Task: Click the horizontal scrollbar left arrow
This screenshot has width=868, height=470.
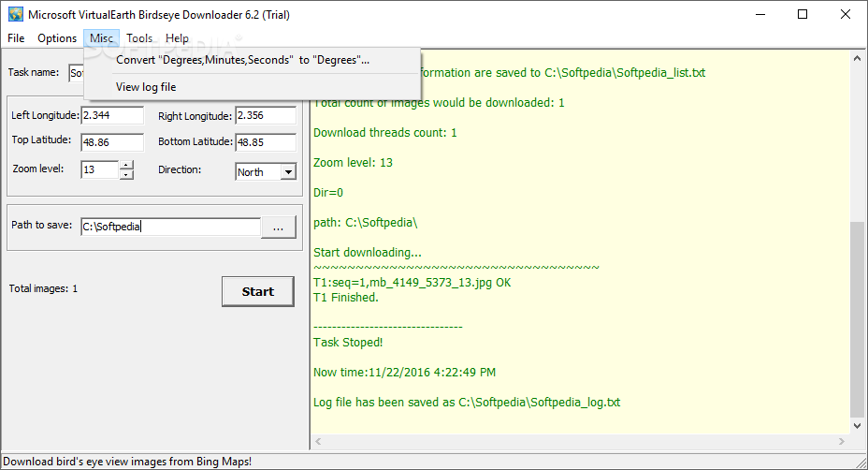Action: click(x=318, y=442)
